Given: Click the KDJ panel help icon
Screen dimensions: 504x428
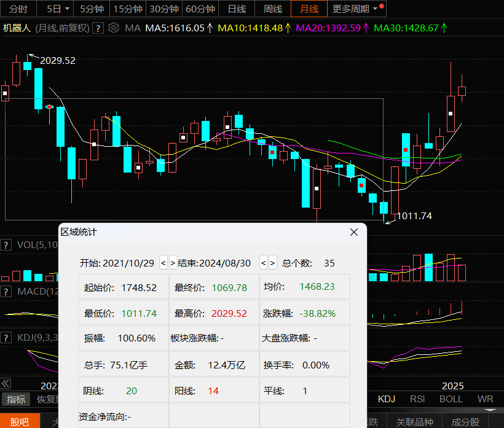Looking at the screenshot, I should click(x=6, y=337).
